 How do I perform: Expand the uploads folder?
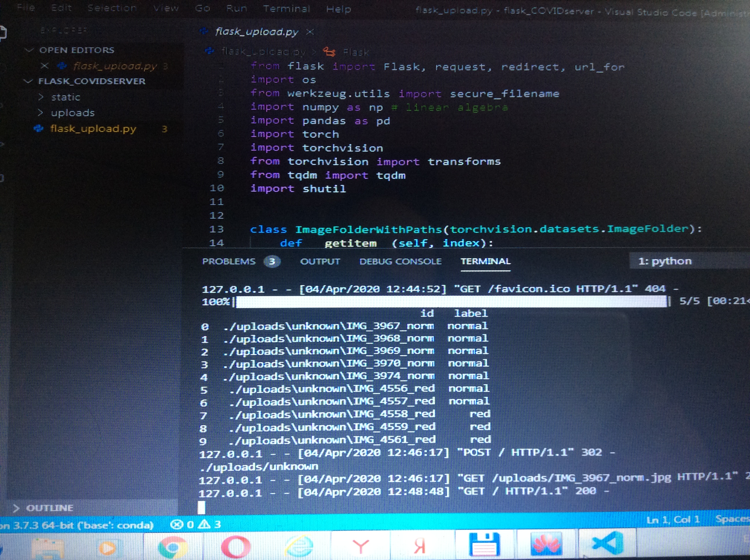72,113
